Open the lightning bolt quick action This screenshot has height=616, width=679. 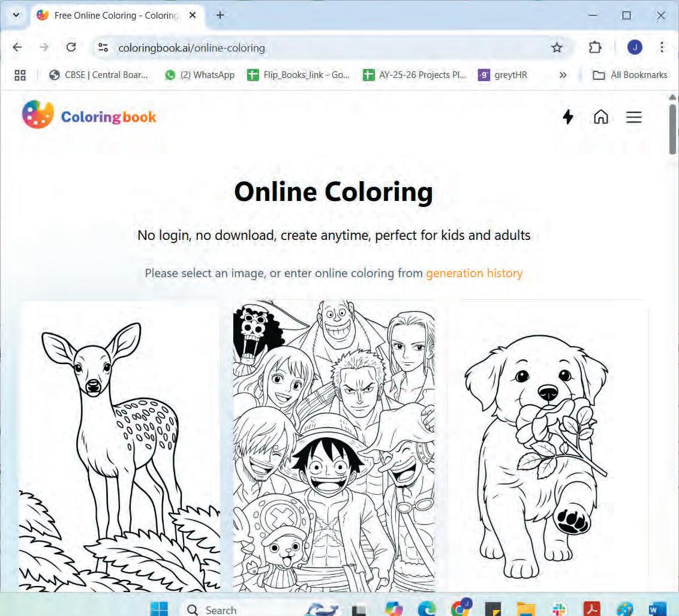pos(567,117)
